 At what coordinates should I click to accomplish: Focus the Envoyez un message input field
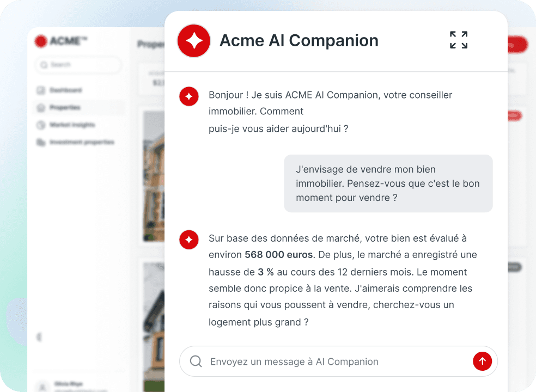click(x=338, y=362)
